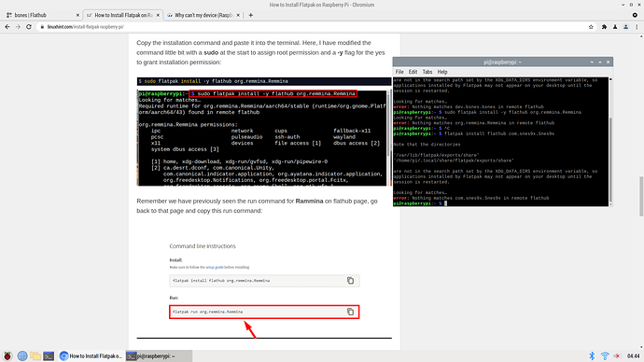Minimize the terminal window via its chevron

[x=592, y=62]
